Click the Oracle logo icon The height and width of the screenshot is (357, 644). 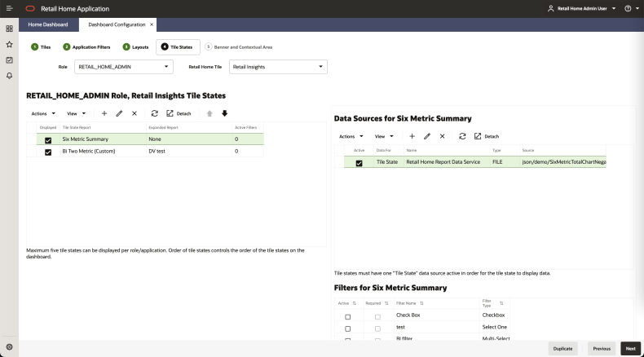pyautogui.click(x=30, y=9)
